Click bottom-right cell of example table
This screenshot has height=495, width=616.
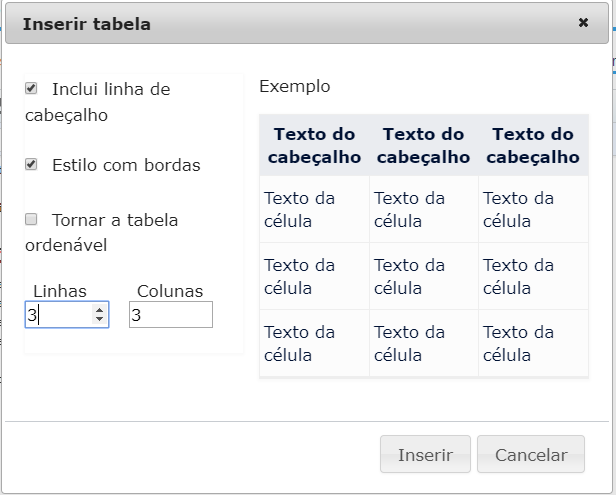click(x=534, y=343)
